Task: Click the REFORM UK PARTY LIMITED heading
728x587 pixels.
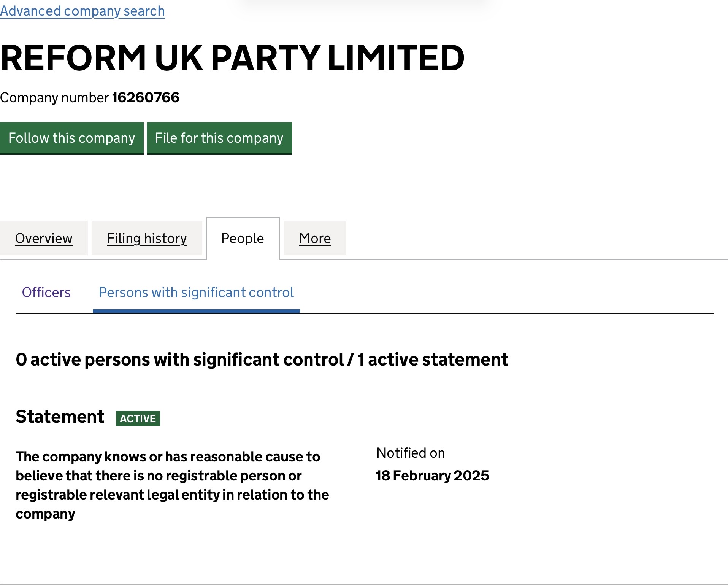Action: tap(232, 58)
